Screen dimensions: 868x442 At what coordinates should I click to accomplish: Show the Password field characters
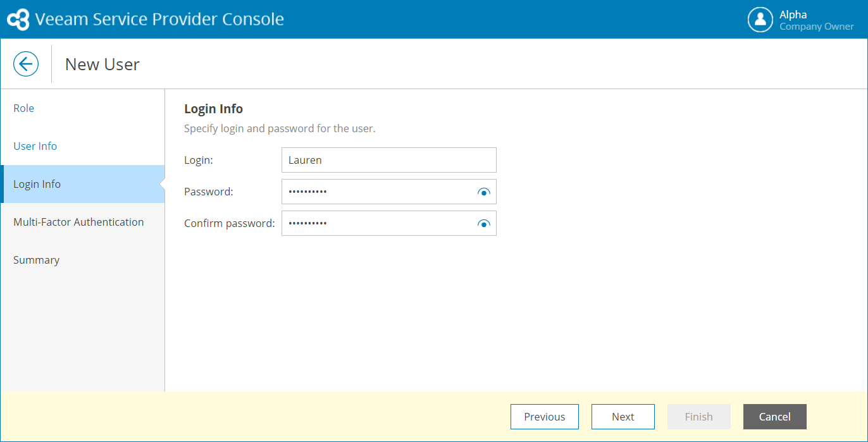pyautogui.click(x=484, y=192)
